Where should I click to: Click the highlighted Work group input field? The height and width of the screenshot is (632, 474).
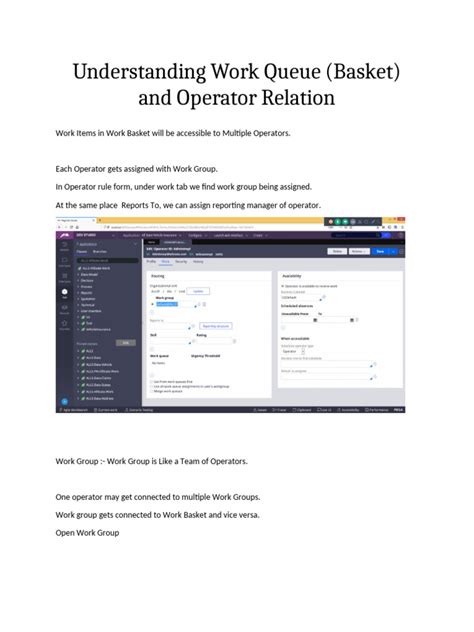[x=167, y=304]
